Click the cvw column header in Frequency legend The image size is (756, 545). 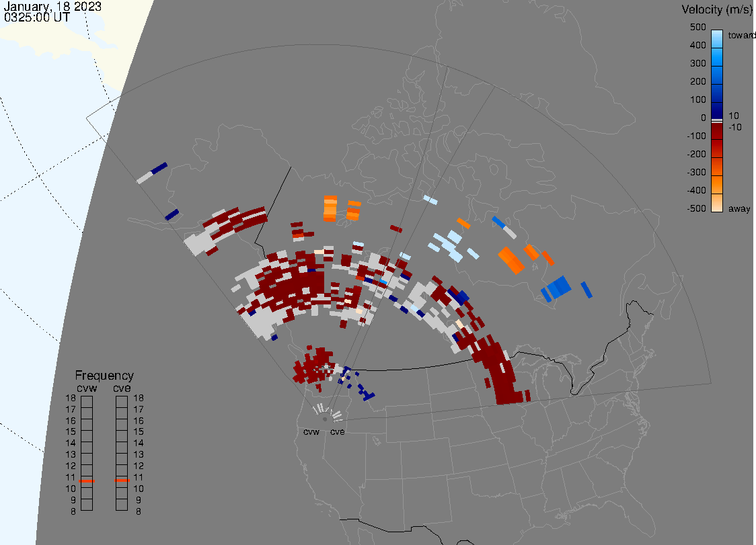(x=87, y=387)
